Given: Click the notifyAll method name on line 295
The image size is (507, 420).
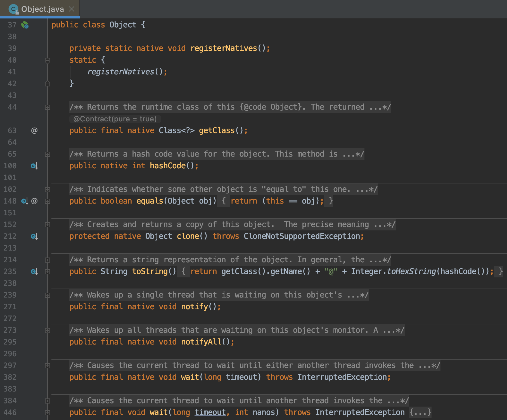Looking at the screenshot, I should point(201,342).
